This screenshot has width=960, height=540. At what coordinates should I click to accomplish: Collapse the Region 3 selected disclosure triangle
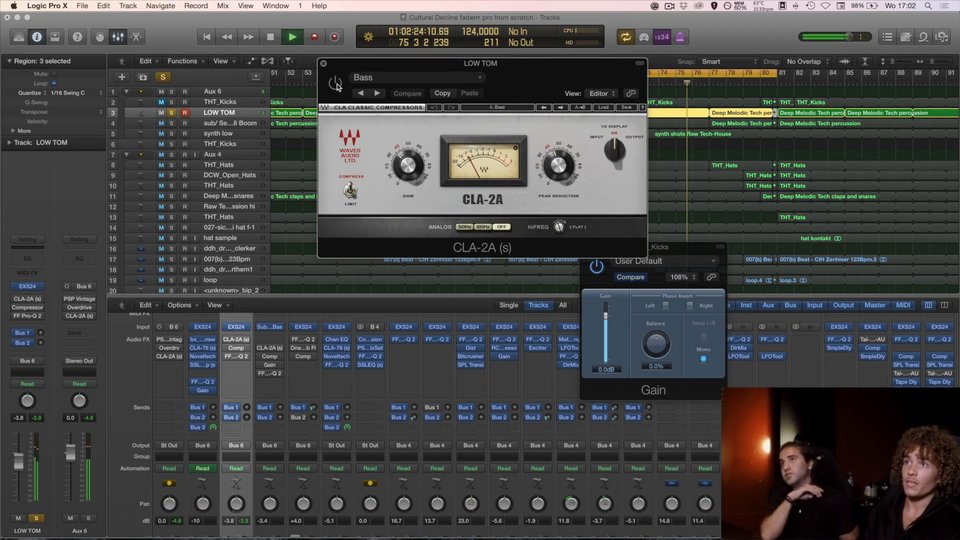point(9,61)
